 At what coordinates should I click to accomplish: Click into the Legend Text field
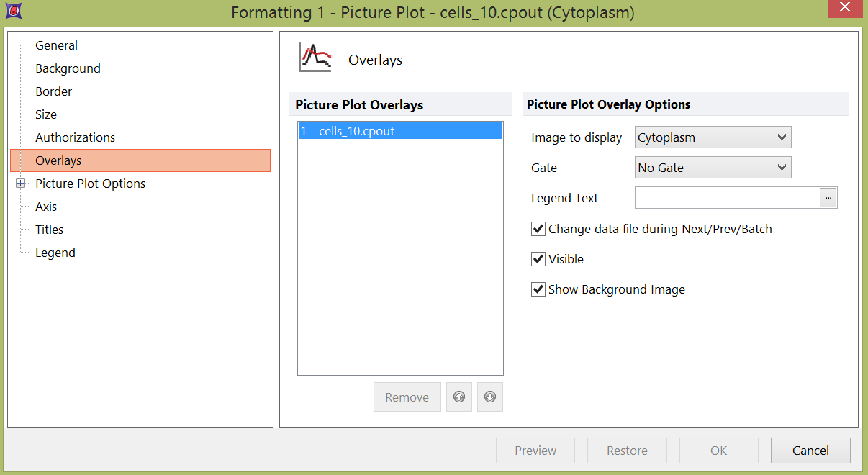[x=727, y=198]
